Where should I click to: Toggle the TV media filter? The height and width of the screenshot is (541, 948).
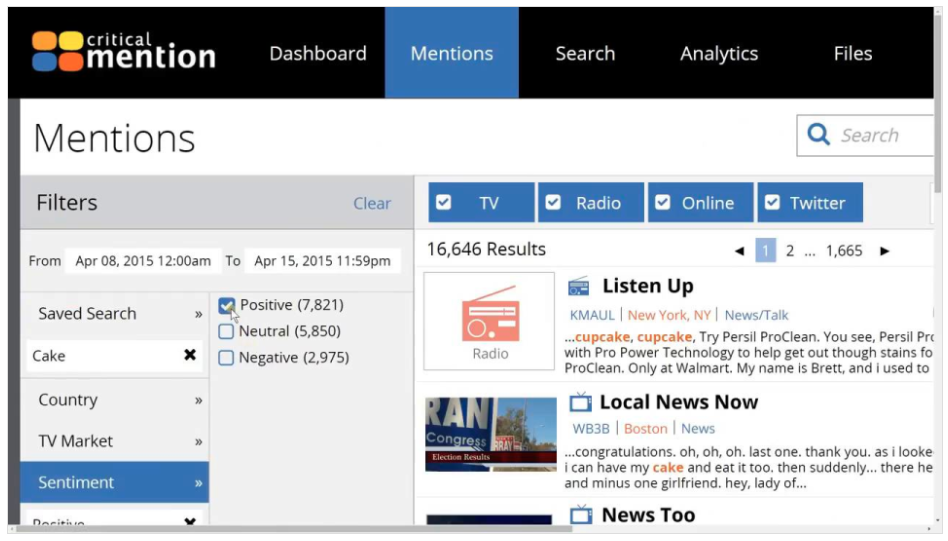(481, 202)
